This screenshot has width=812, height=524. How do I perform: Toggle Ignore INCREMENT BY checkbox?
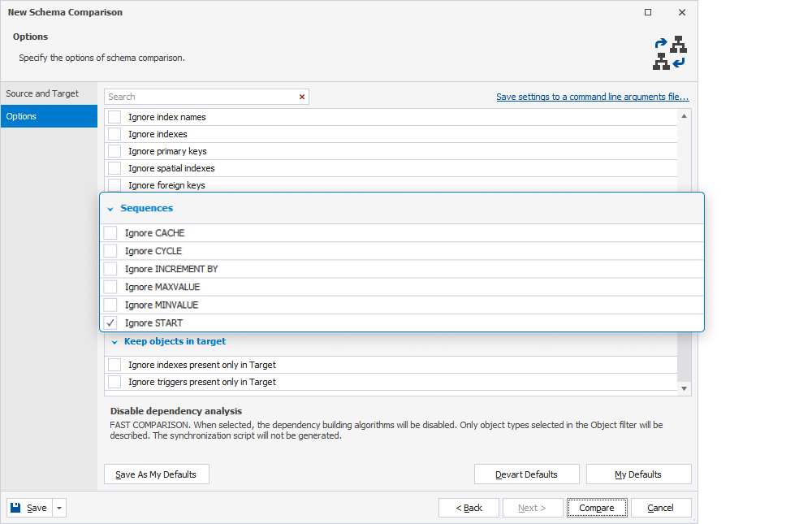(x=110, y=269)
